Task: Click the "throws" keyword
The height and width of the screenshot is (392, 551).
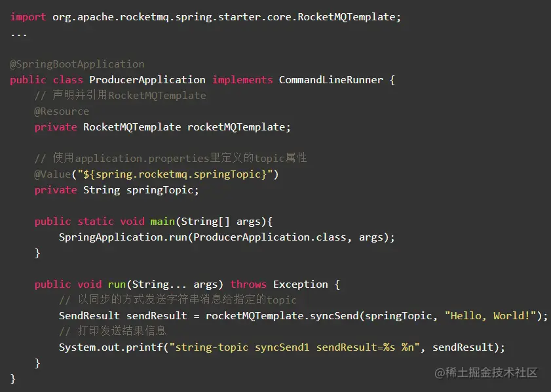Action: (x=248, y=284)
